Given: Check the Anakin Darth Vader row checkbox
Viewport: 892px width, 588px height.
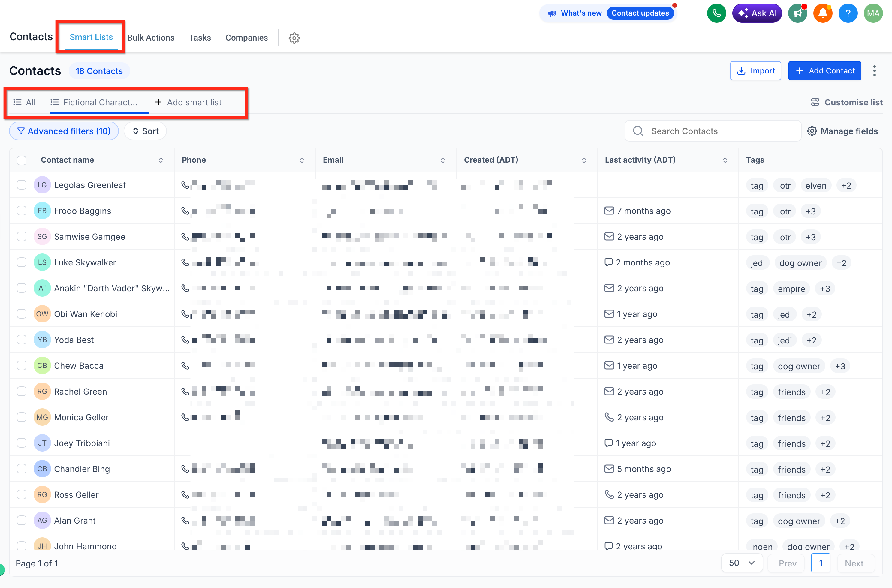Looking at the screenshot, I should click(x=22, y=288).
